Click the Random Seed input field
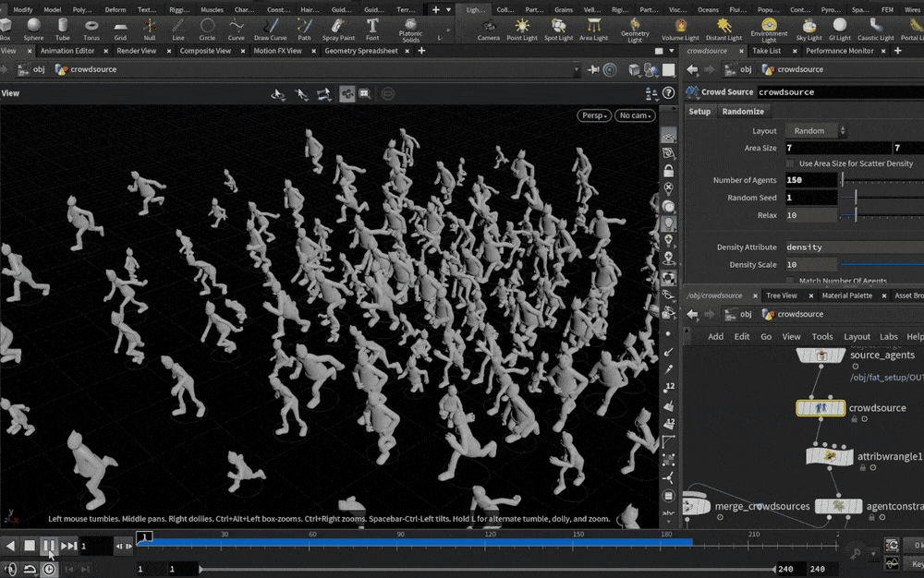 point(810,198)
